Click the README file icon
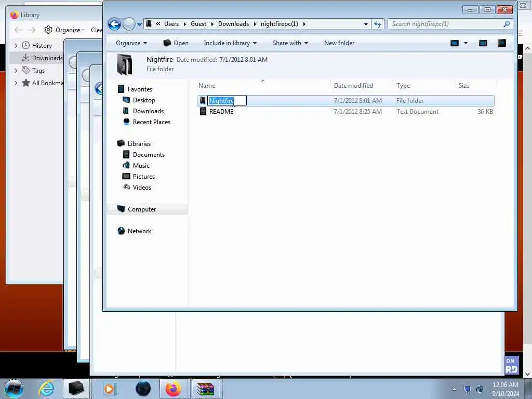This screenshot has height=399, width=532. point(203,111)
